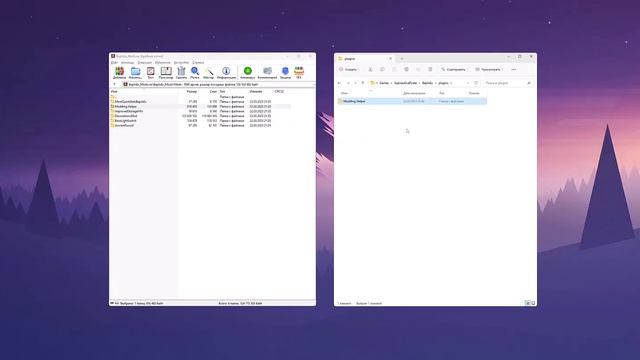Click the BepInEx breadcrumb in Explorer

click(427, 83)
